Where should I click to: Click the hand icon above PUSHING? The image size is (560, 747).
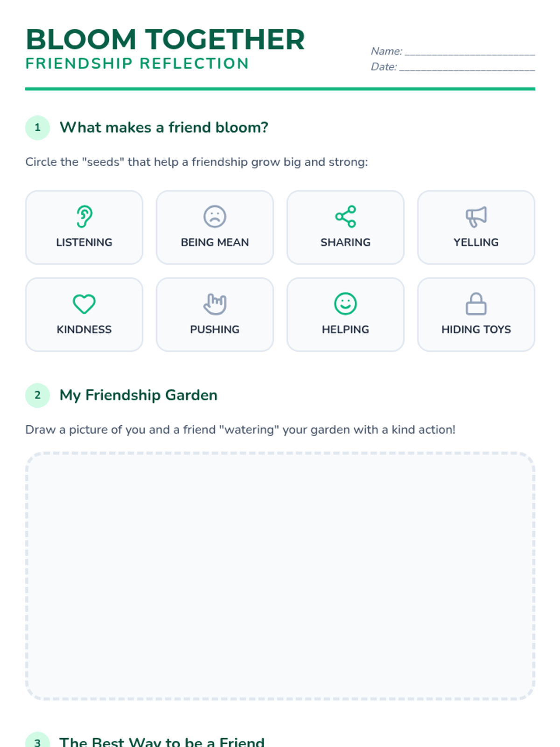(215, 304)
